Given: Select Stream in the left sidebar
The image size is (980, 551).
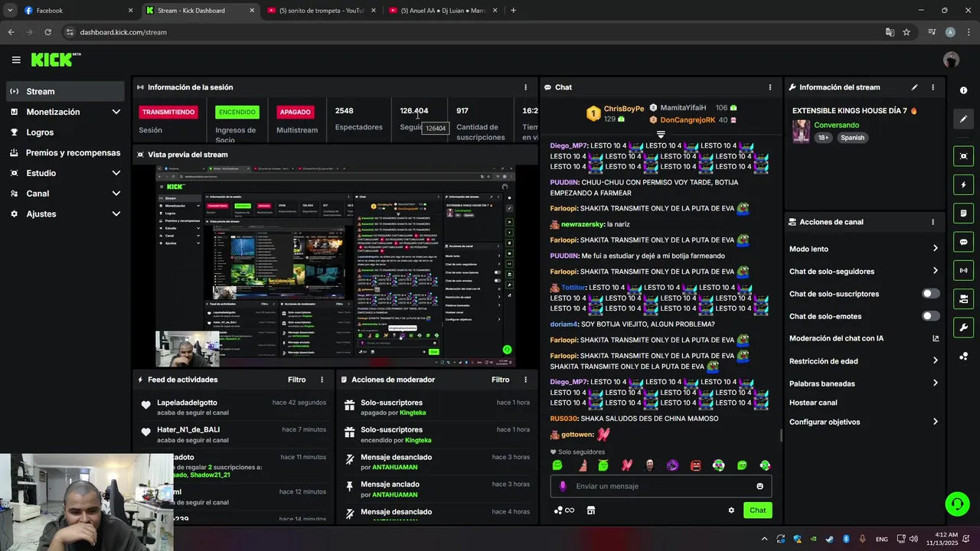Looking at the screenshot, I should coord(65,91).
